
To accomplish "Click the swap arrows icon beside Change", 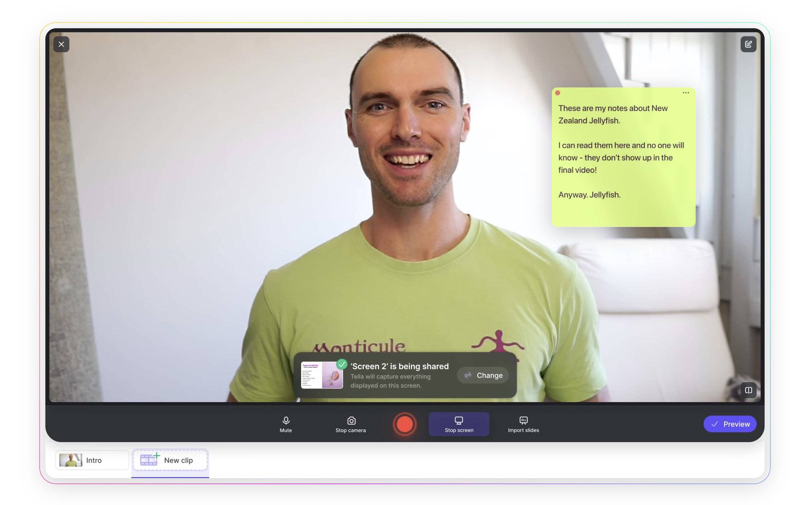I will 468,375.
